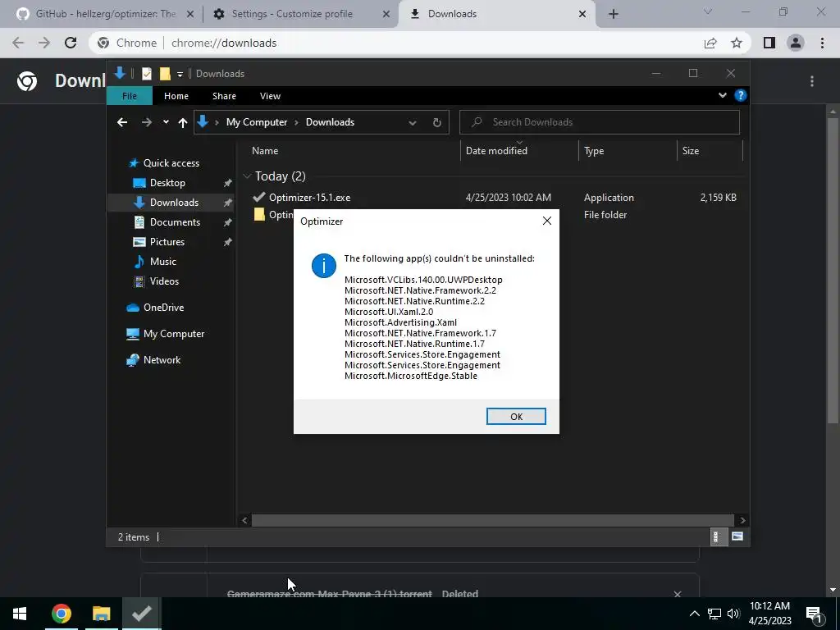The image size is (840, 630).
Task: Open Videos in the sidebar
Action: (x=164, y=281)
